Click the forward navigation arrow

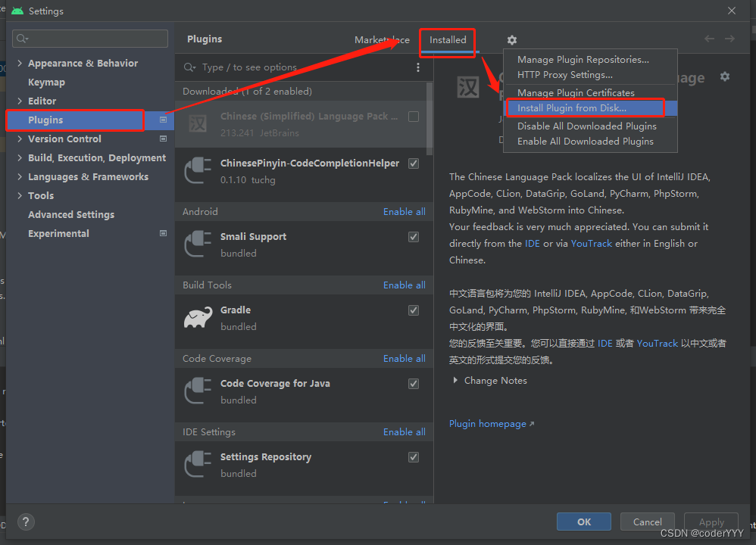click(729, 39)
